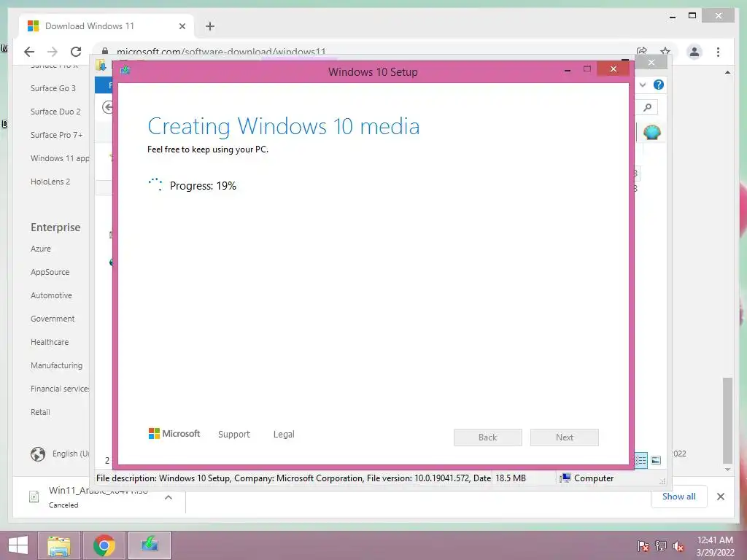Image resolution: width=747 pixels, height=560 pixels.
Task: Click Show all downloads
Action: [x=678, y=496]
